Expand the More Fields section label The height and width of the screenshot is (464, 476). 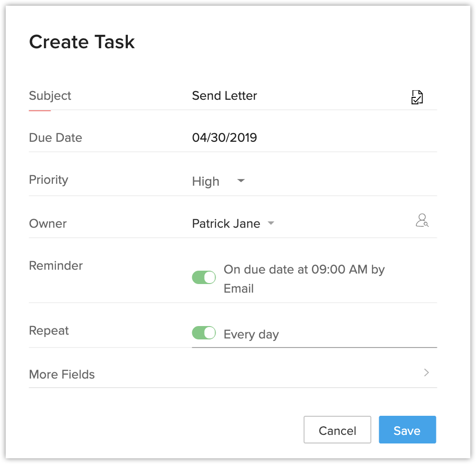pyautogui.click(x=62, y=374)
